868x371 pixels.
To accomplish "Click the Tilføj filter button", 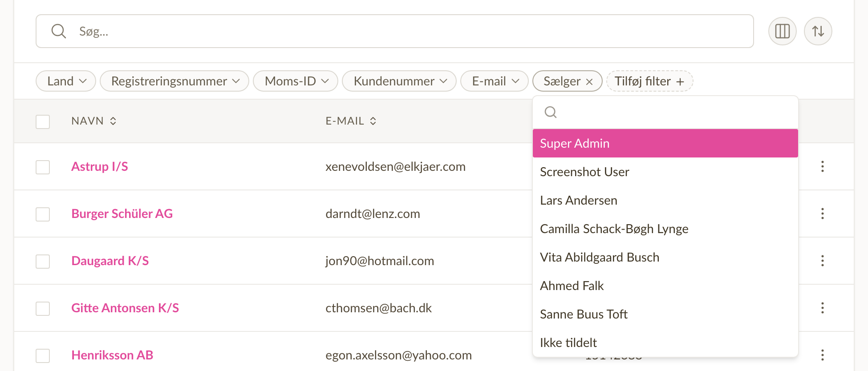I will click(x=649, y=81).
